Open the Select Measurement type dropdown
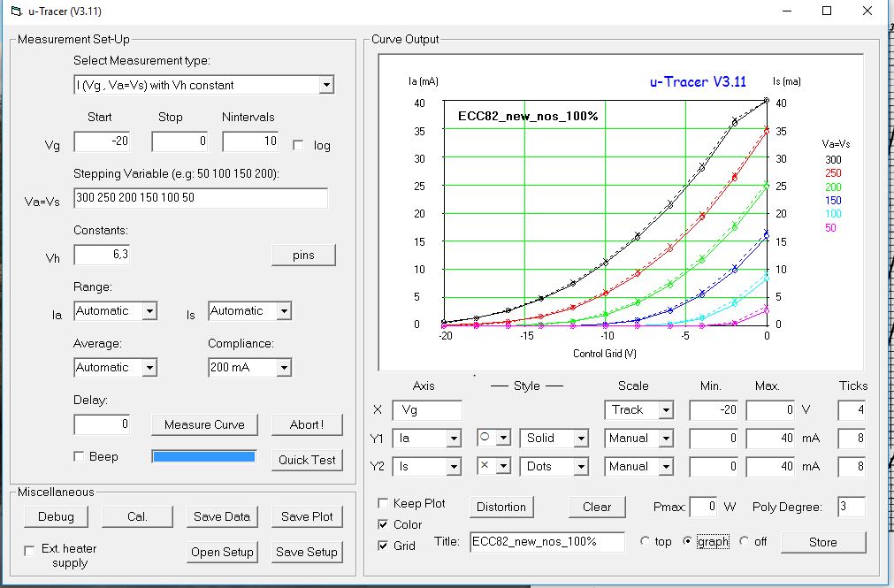 click(325, 85)
